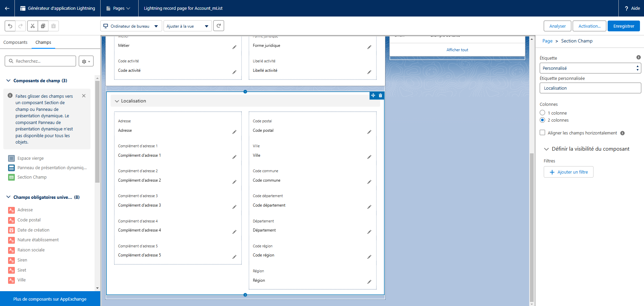Click Ajouter un filtre button
Image resolution: width=644 pixels, height=306 pixels.
pos(569,172)
